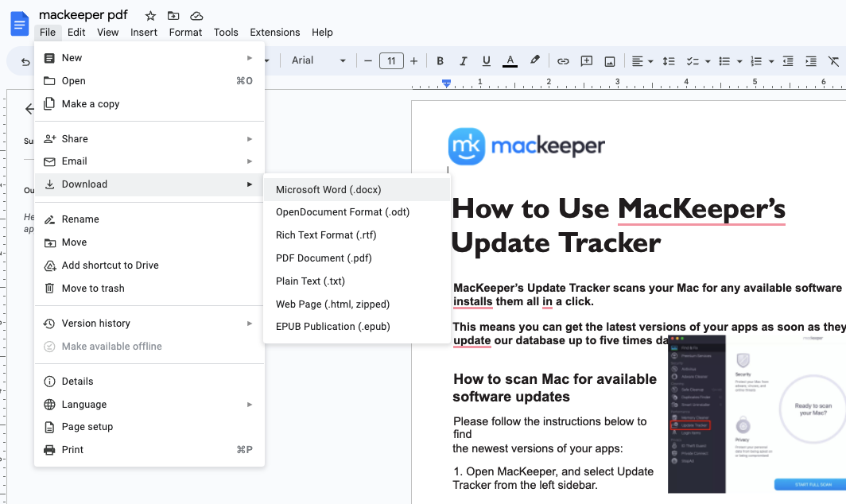Click the document title mackeeper pdf

[x=83, y=15]
